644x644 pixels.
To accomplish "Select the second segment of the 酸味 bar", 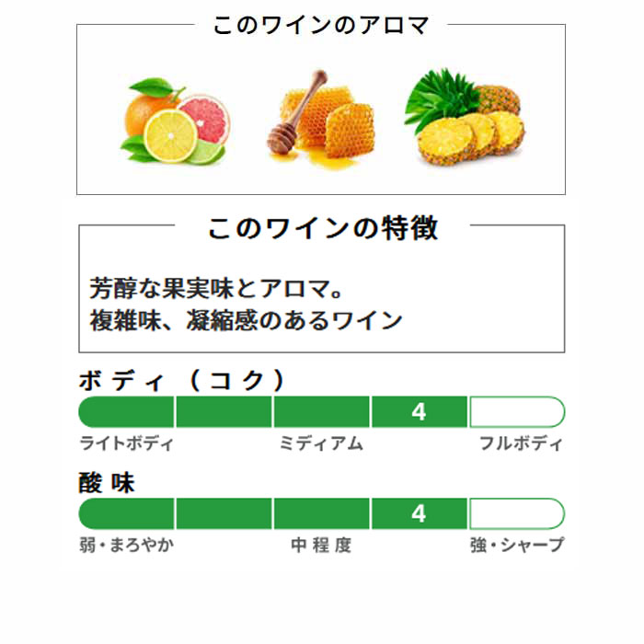I will pos(224,513).
